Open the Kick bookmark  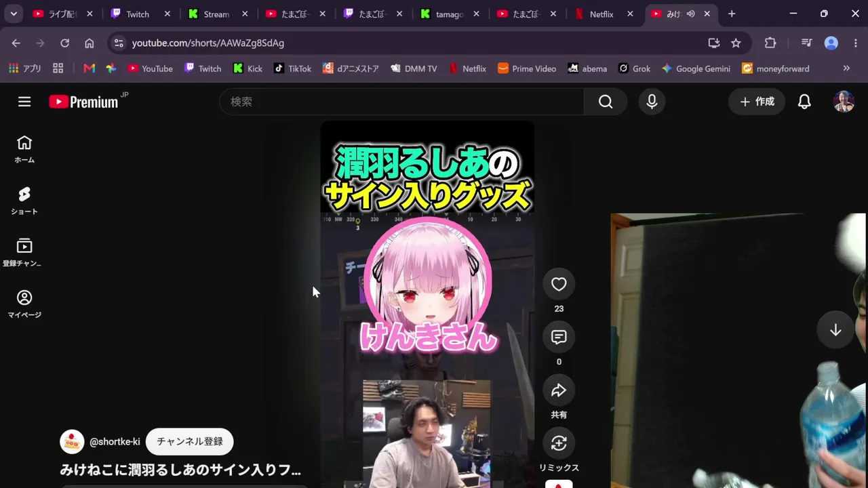(x=248, y=68)
